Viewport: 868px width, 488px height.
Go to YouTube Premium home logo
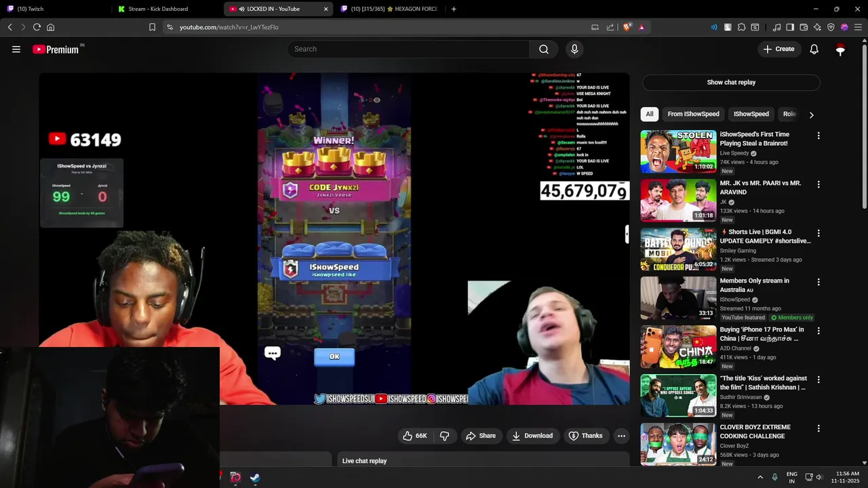click(58, 49)
